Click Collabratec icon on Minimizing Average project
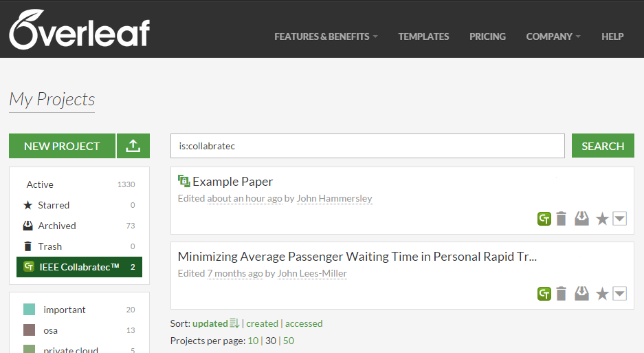 click(544, 294)
